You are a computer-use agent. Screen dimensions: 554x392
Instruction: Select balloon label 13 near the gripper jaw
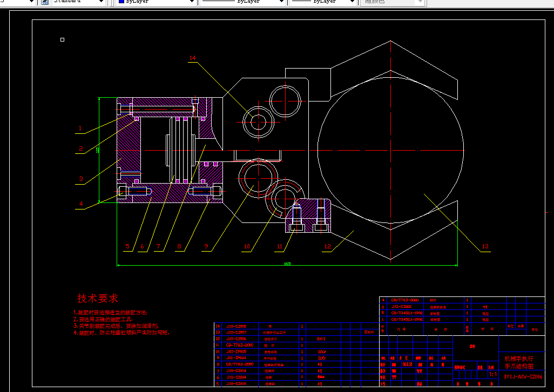click(485, 246)
